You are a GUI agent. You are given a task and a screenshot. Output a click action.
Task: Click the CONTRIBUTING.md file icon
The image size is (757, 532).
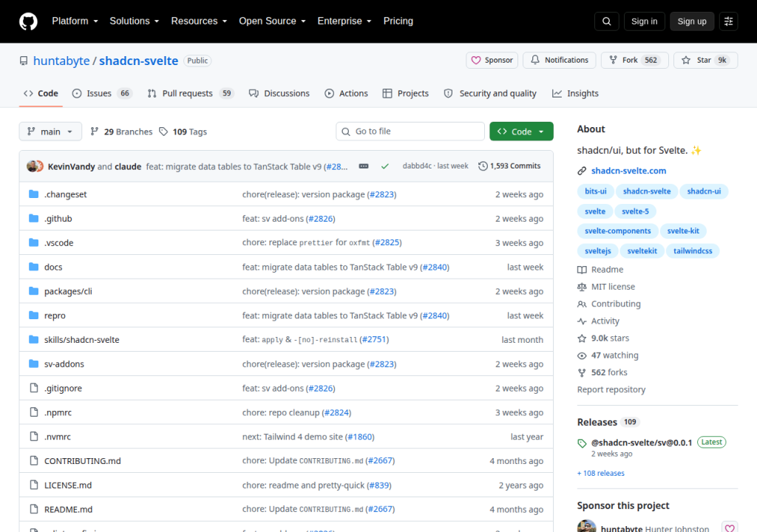34,460
